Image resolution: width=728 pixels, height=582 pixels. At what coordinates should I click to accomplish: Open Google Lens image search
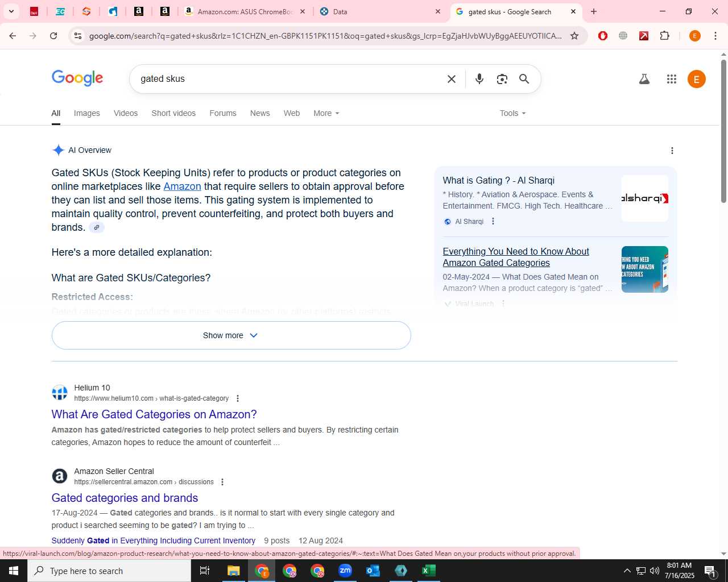click(x=502, y=79)
